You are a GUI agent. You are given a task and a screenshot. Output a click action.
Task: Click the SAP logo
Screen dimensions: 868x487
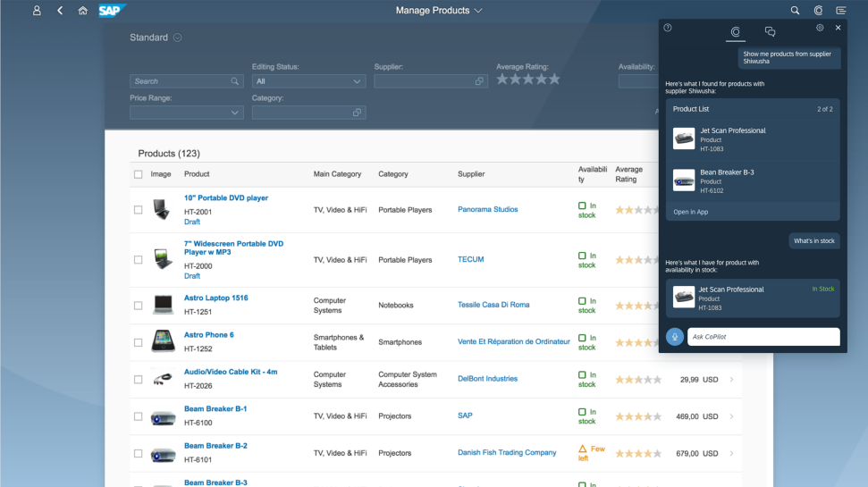[112, 11]
